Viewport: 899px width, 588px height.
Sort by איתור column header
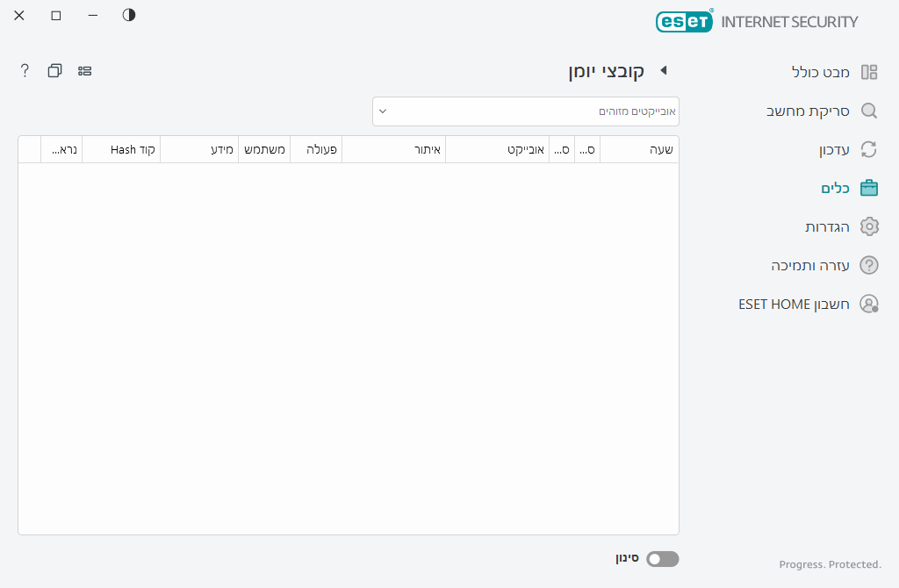(394, 149)
